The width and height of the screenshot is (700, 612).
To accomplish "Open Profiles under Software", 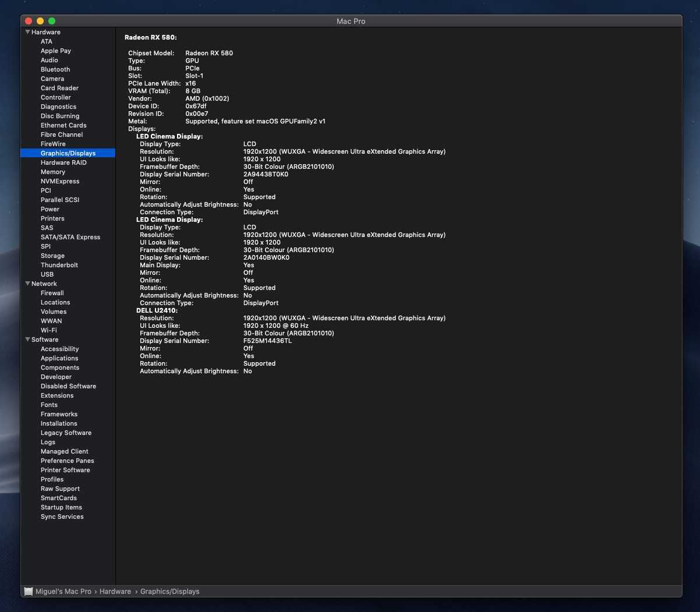I will [52, 479].
